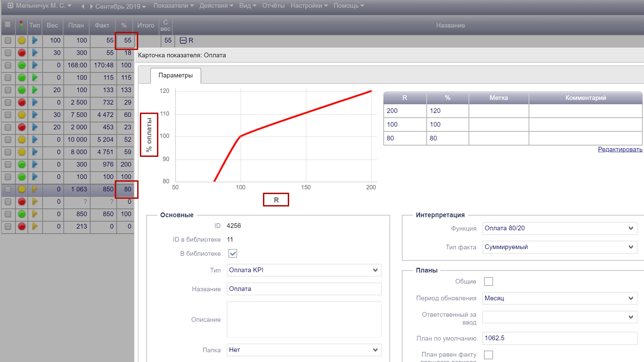The width and height of the screenshot is (644, 362).
Task: Click the orange type arrow in row with plan 1 063
Action: pyautogui.click(x=35, y=189)
